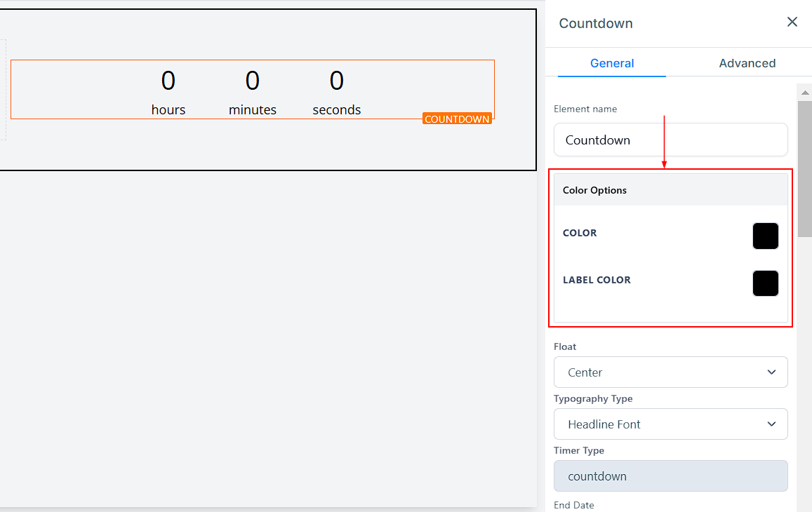This screenshot has height=512, width=812.
Task: Open the LABEL COLOR swatch picker
Action: coord(765,283)
